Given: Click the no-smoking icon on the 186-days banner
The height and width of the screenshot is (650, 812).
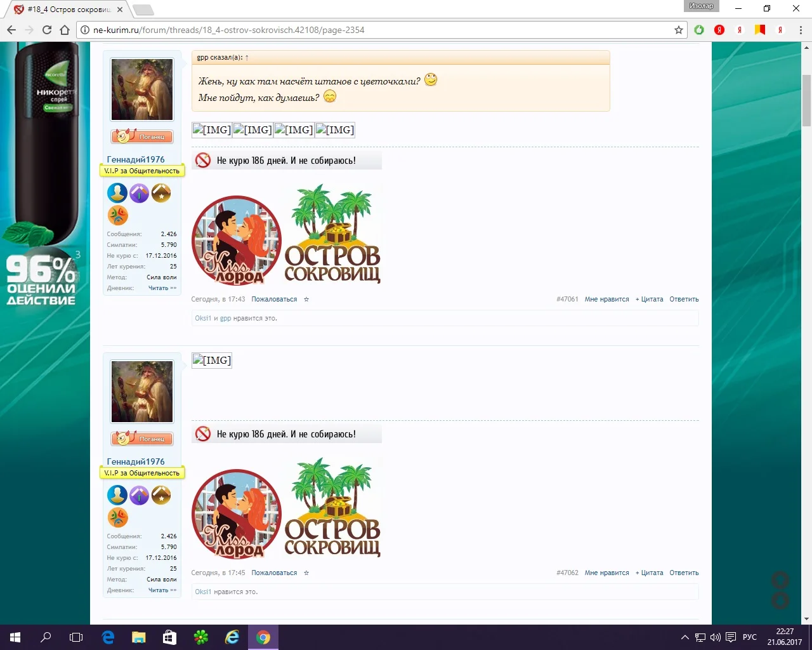Looking at the screenshot, I should point(202,160).
